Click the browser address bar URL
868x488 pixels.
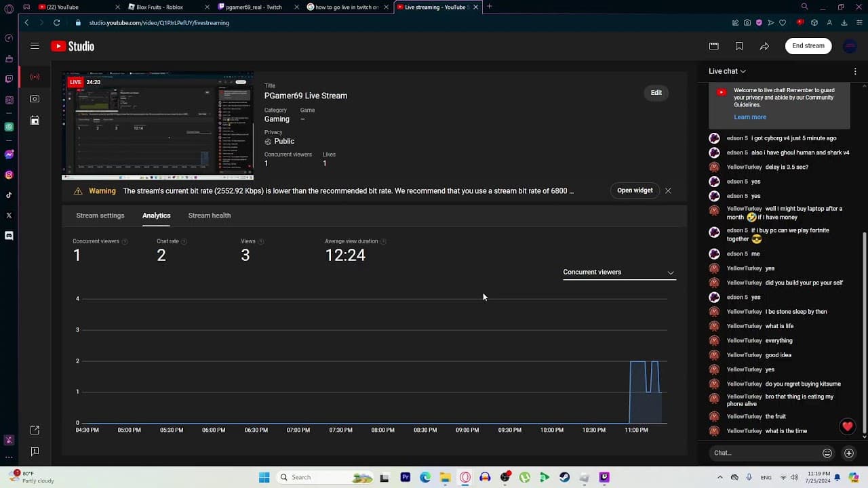(159, 22)
